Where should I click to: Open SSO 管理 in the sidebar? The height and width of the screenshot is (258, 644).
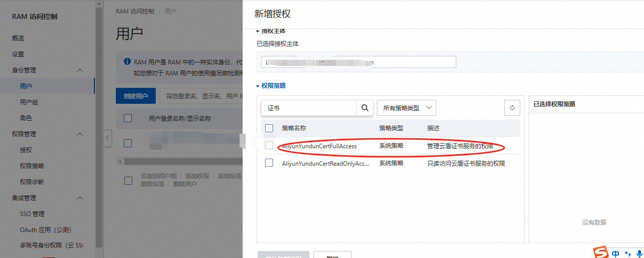(x=32, y=214)
